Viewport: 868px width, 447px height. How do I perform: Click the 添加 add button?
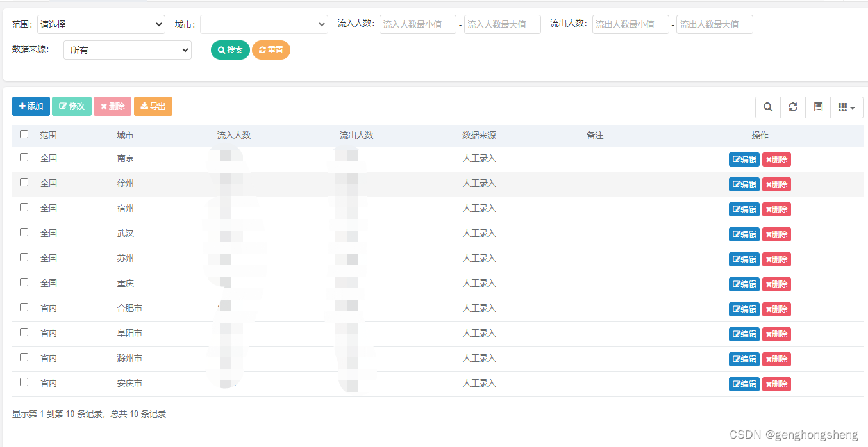point(30,106)
